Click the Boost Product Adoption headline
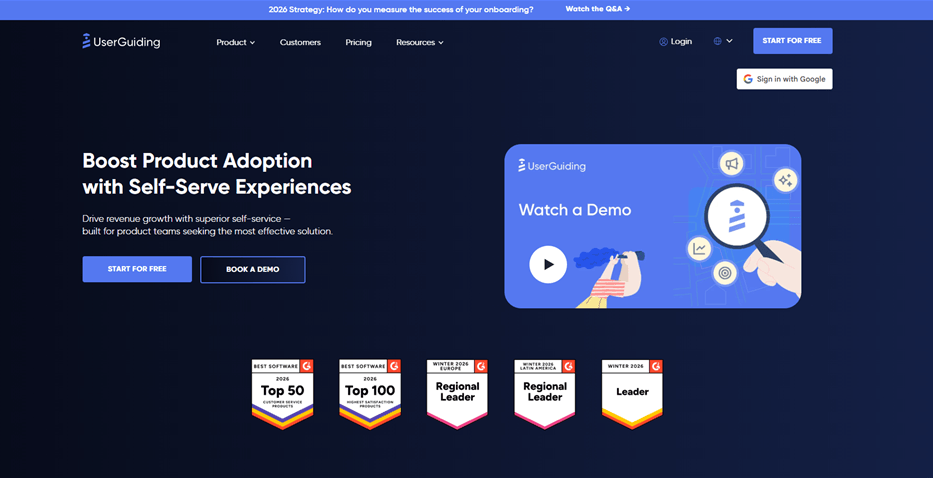Image resolution: width=933 pixels, height=478 pixels. (x=217, y=174)
